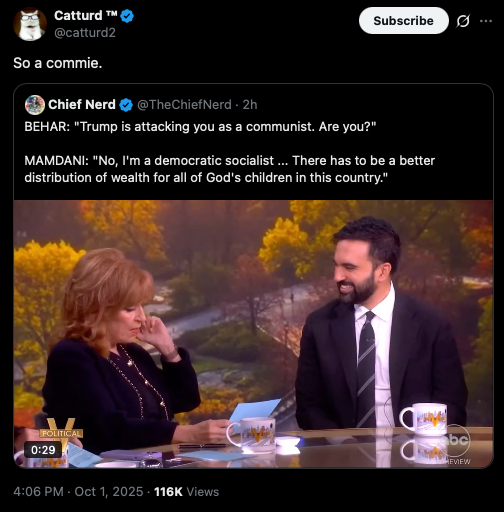Screen dimensions: 504x512
Task: Click the "So a commie." tweet text
Action: (x=58, y=63)
